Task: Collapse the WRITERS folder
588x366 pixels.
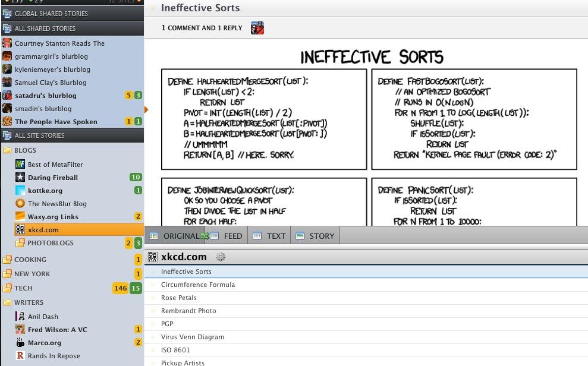Action: pos(7,302)
